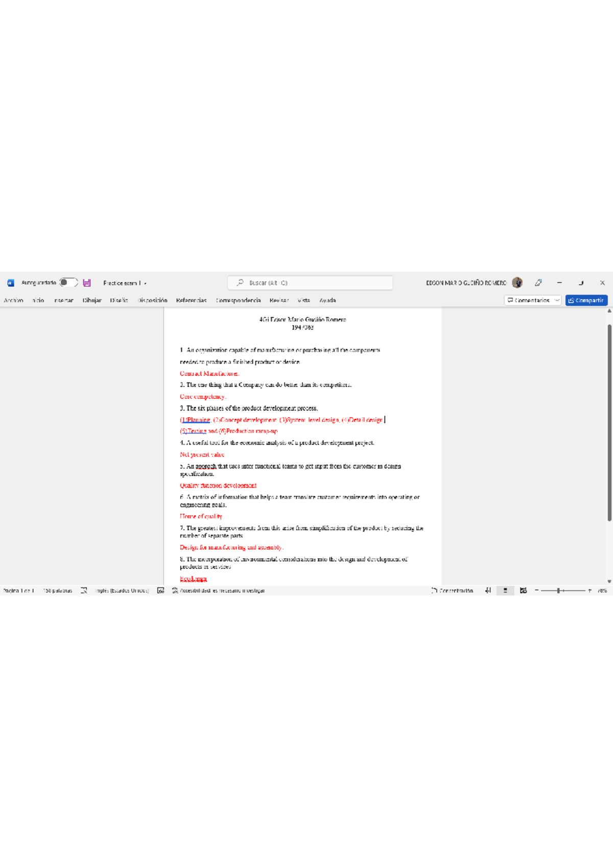Click the Comentarios button
This screenshot has height=868, width=613.
coord(529,301)
